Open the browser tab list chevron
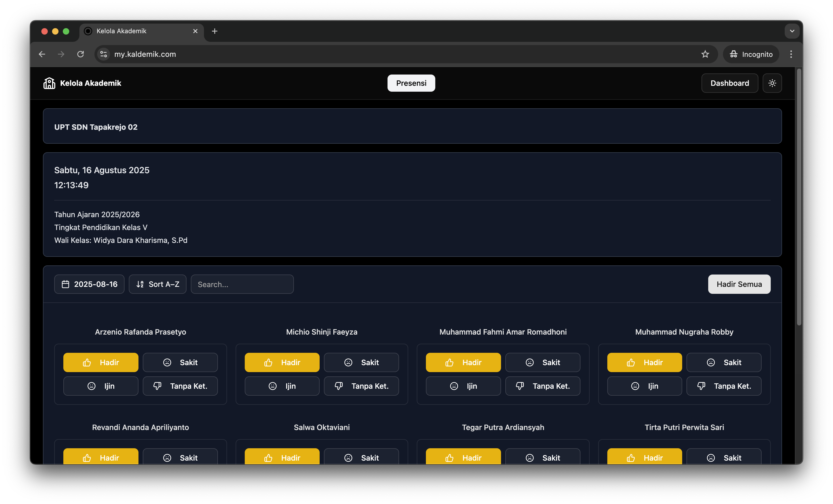This screenshot has width=833, height=504. (x=792, y=31)
